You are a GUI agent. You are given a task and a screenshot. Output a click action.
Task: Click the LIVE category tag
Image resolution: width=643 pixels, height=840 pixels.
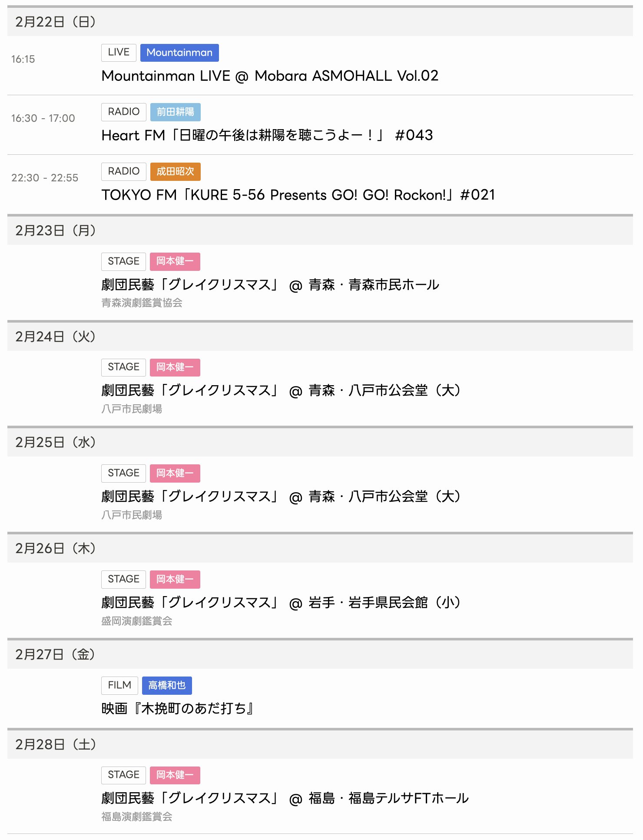(119, 53)
